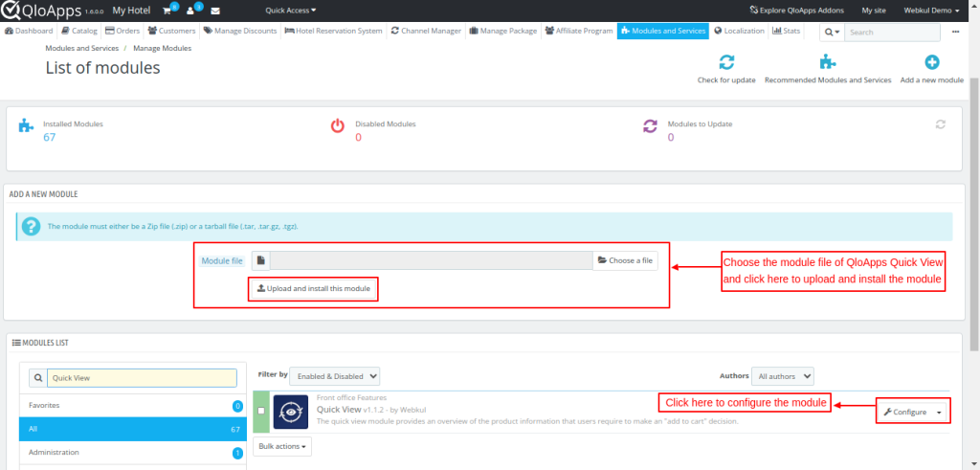Select the Administration category
This screenshot has width=980, height=470.
coord(133,453)
